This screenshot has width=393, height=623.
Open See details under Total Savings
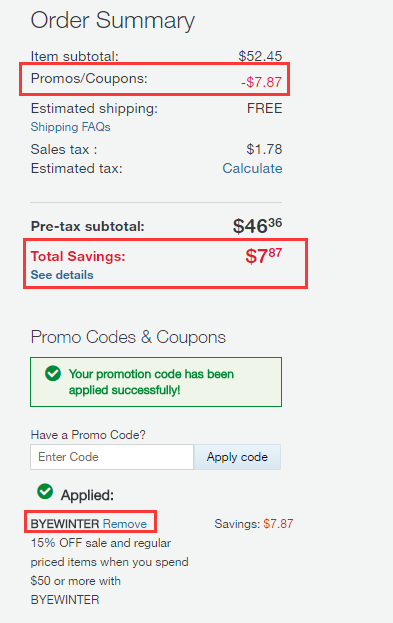62,275
